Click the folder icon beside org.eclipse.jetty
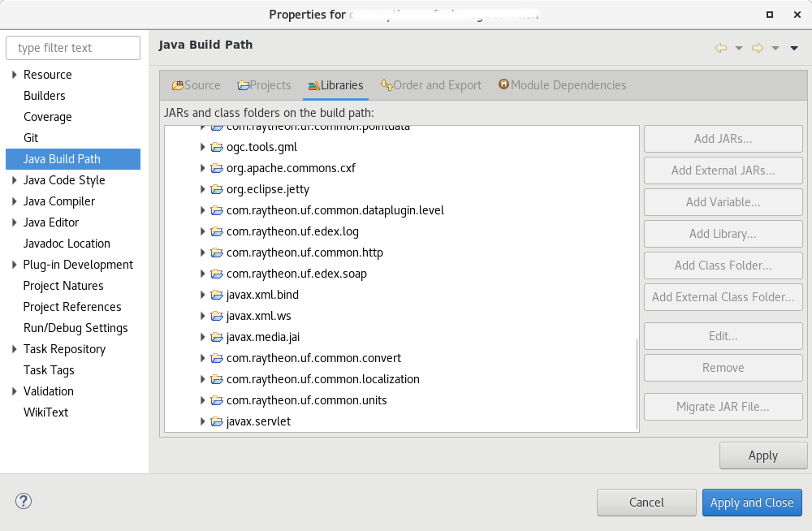This screenshot has height=531, width=812. tap(217, 189)
